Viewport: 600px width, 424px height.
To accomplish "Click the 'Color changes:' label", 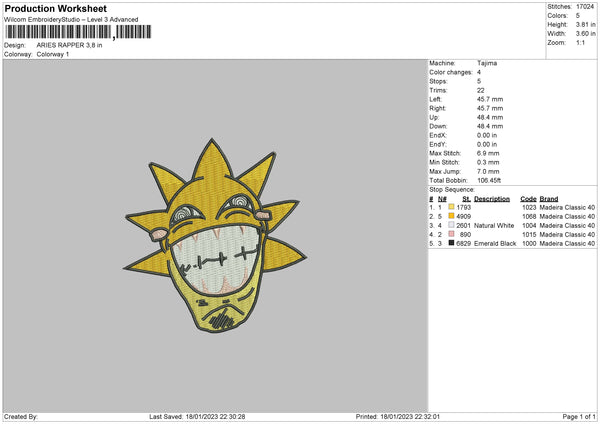I will pos(451,72).
